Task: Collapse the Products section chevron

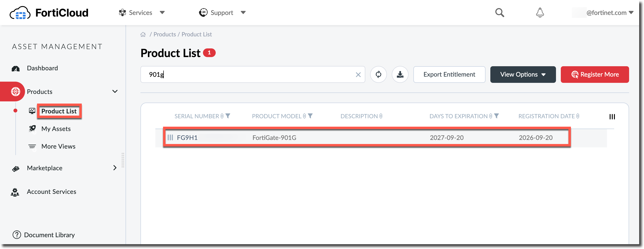Action: point(115,92)
